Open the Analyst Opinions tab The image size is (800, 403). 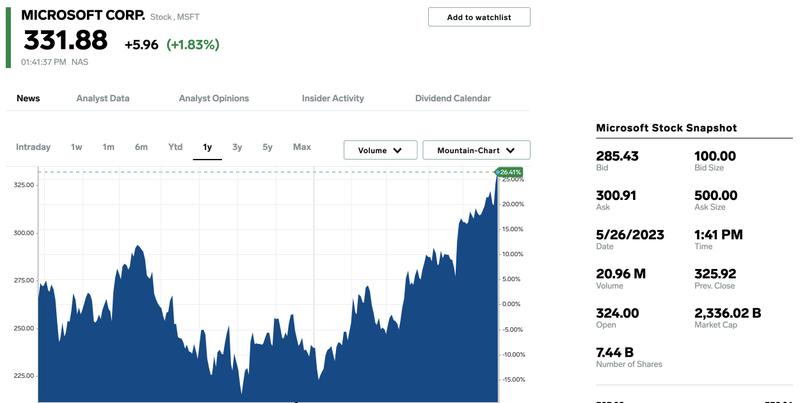[214, 98]
